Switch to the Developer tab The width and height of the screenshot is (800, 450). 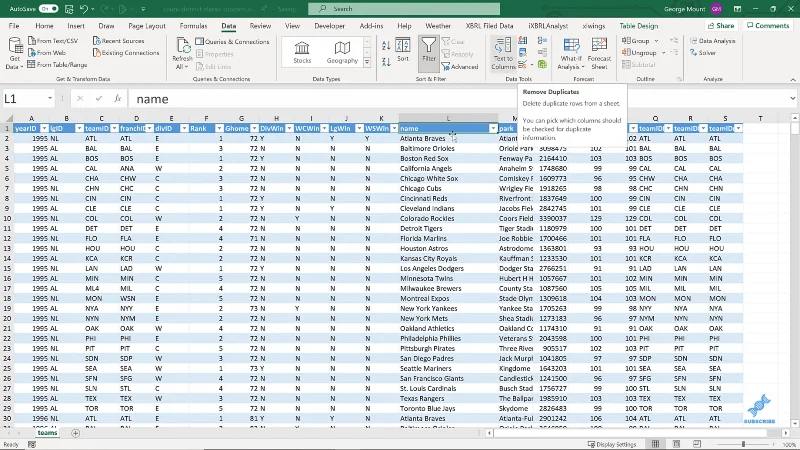(x=330, y=26)
